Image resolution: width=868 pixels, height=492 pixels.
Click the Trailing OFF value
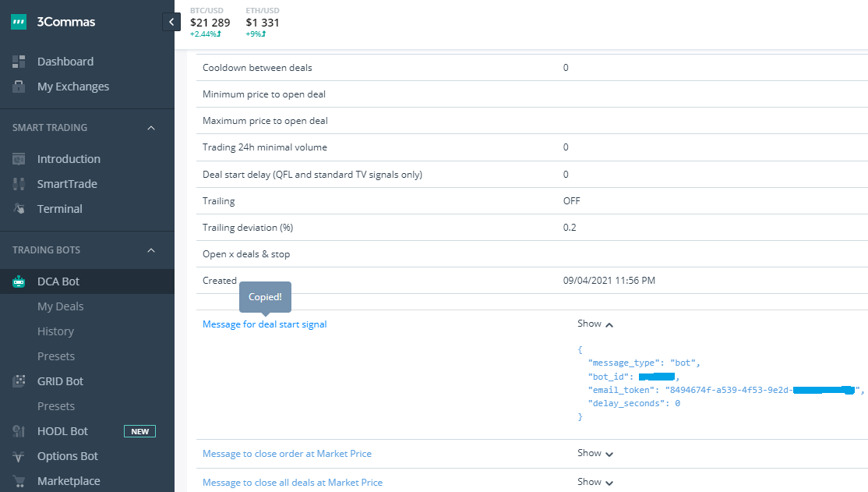click(571, 200)
